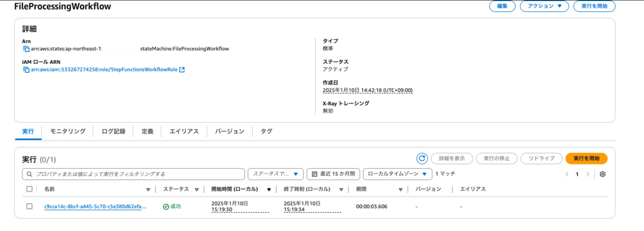Click page number 1 in pagination

point(577,174)
